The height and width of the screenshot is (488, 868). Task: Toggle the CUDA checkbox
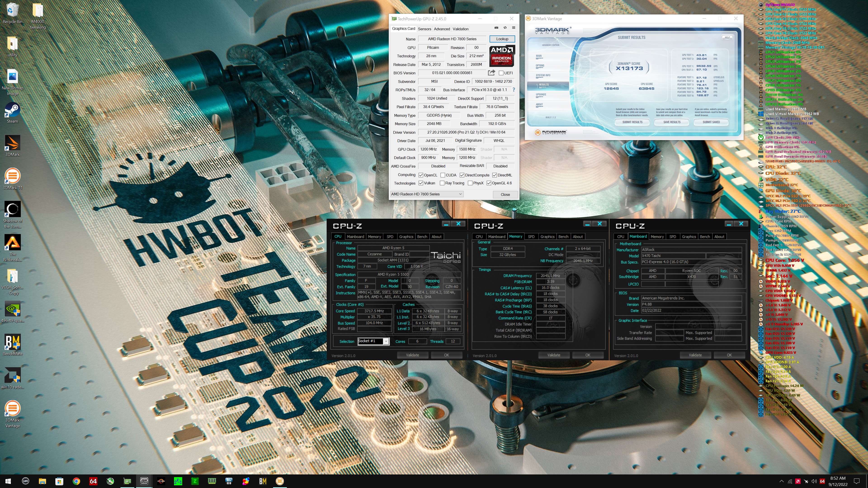(x=442, y=175)
